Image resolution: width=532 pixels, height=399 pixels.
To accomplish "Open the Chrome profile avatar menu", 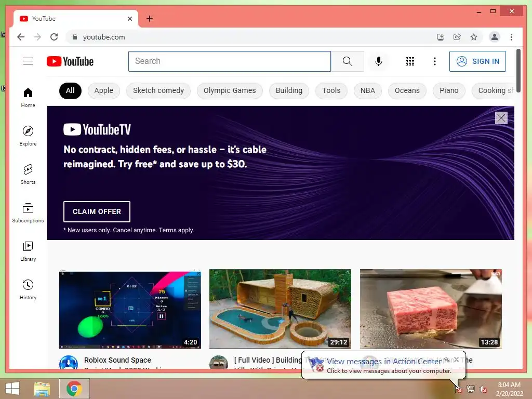I will tap(495, 37).
